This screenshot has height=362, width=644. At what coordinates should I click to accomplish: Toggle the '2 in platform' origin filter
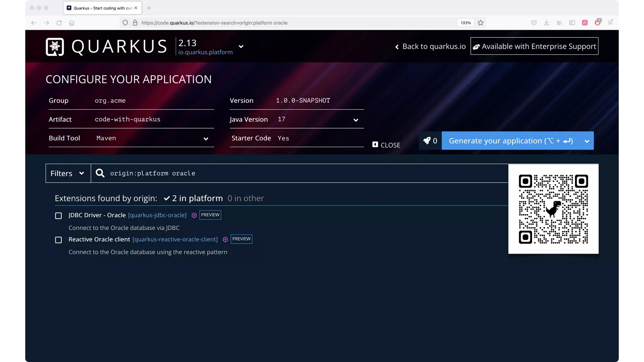[193, 198]
